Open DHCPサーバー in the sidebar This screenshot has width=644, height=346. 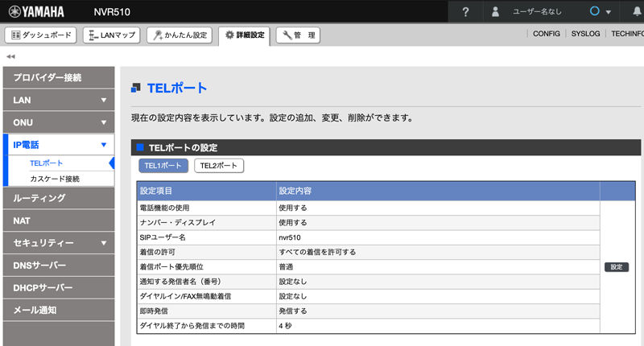pyautogui.click(x=59, y=288)
